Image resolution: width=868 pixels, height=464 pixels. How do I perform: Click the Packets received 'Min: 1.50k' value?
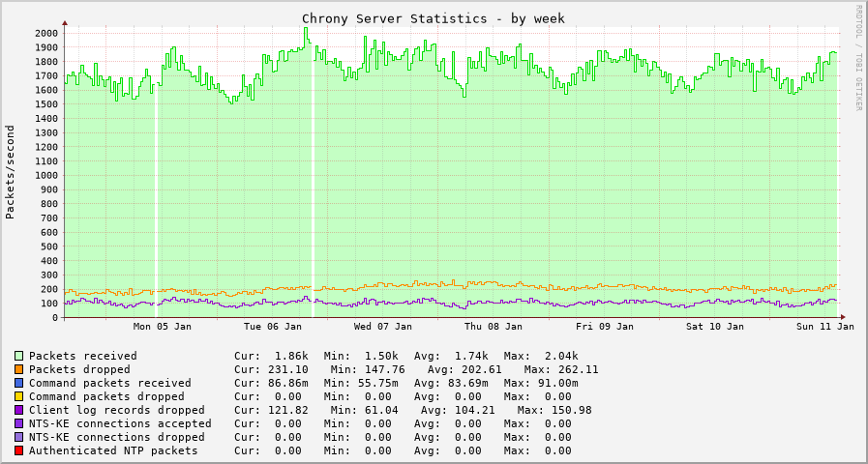(x=361, y=356)
